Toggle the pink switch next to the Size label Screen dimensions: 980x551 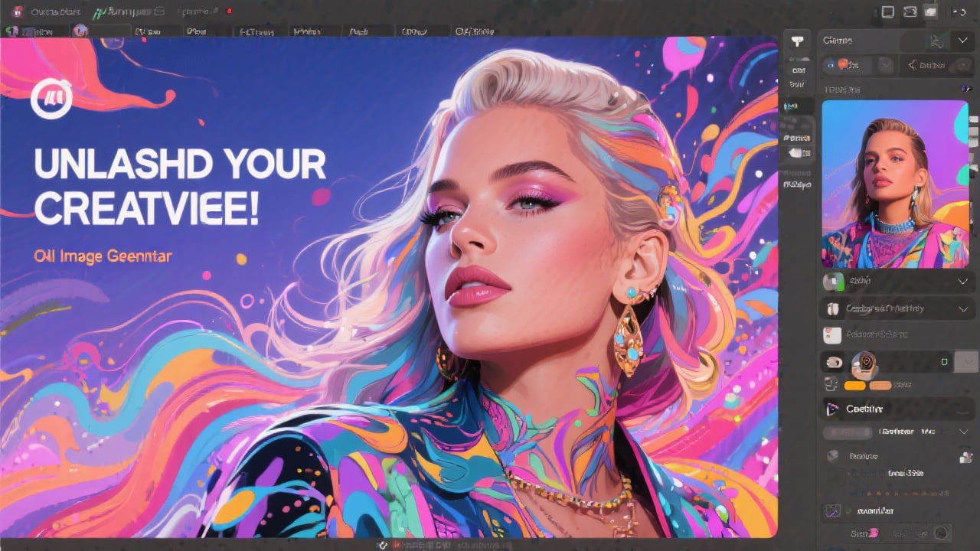click(x=873, y=533)
